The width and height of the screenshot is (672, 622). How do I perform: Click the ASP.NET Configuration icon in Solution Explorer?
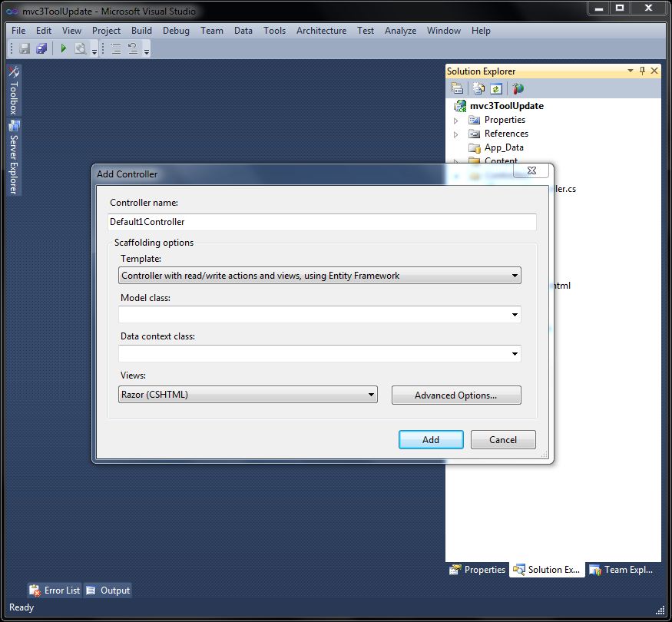click(x=518, y=89)
